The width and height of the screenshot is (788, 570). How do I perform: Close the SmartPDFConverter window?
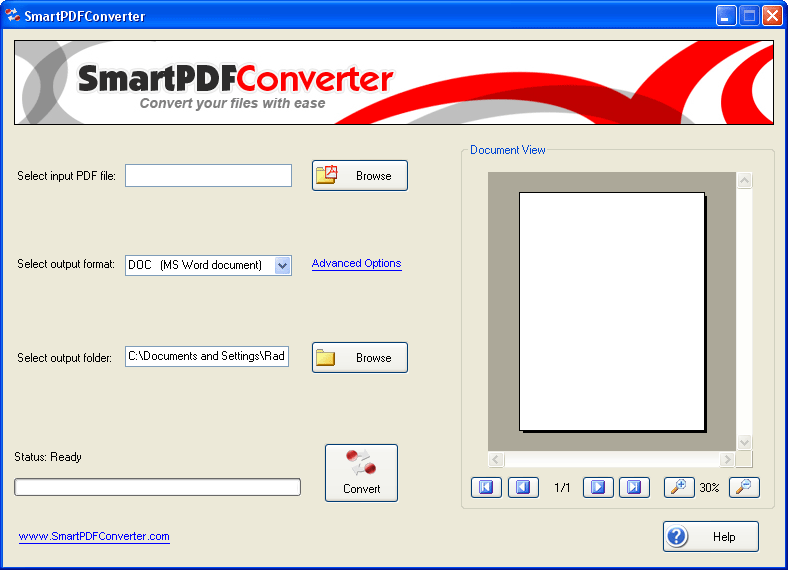click(x=772, y=16)
